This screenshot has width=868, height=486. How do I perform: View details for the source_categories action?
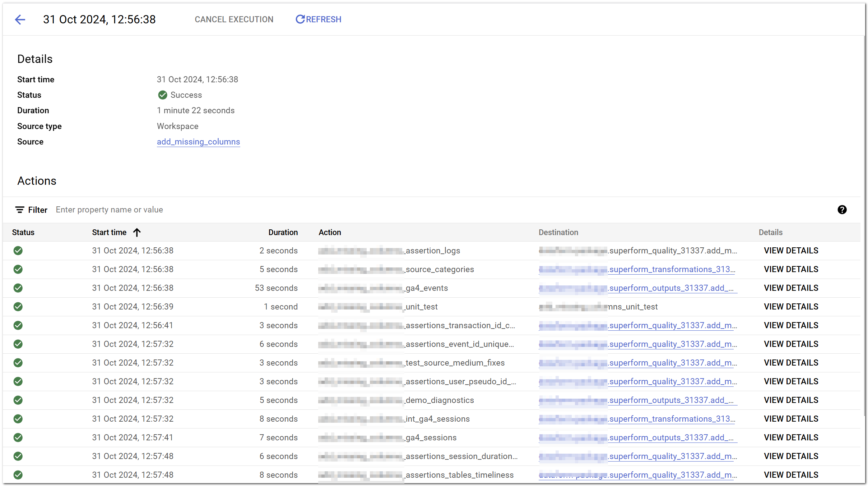tap(791, 269)
